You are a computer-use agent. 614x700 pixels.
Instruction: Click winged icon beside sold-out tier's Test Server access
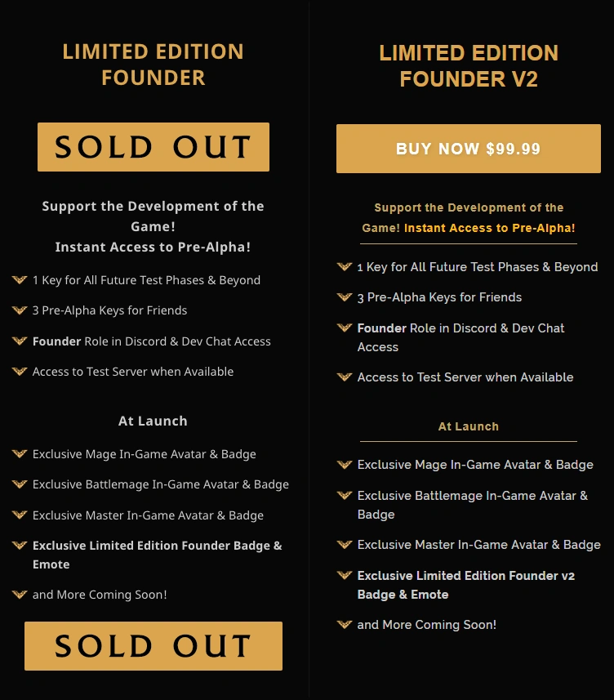point(20,372)
